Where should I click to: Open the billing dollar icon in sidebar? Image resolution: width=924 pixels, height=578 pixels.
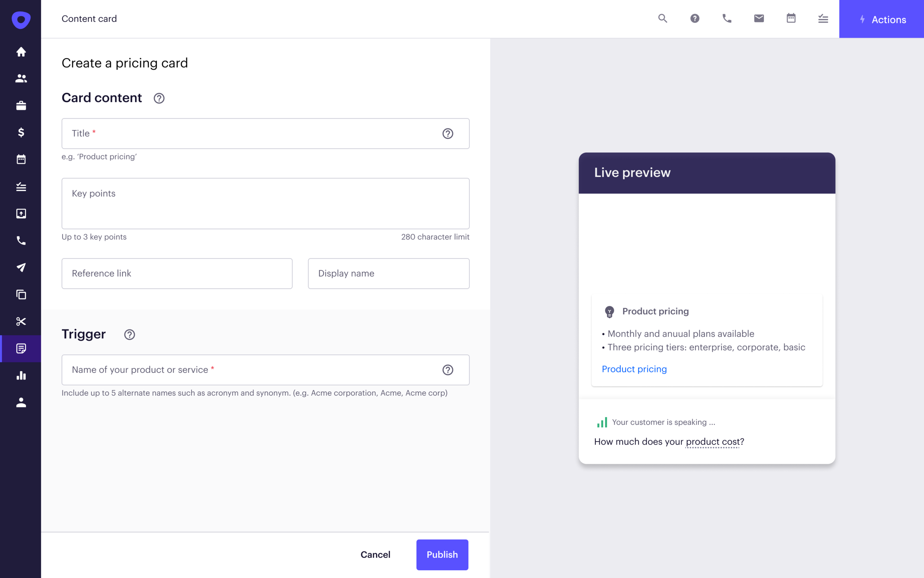pos(21,133)
